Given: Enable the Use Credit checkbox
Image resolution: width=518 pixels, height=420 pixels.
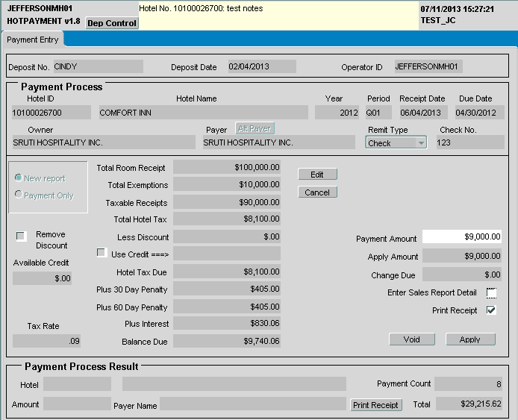Looking at the screenshot, I should pos(102,253).
